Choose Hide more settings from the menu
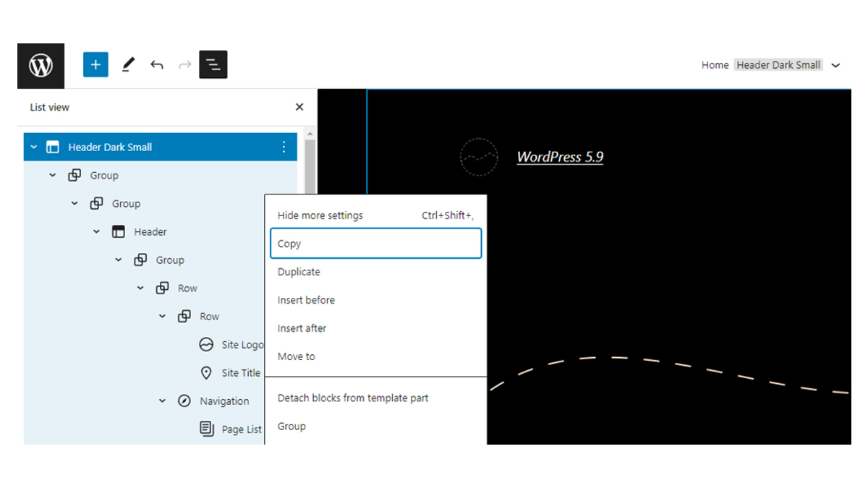This screenshot has width=868, height=488. (x=375, y=215)
